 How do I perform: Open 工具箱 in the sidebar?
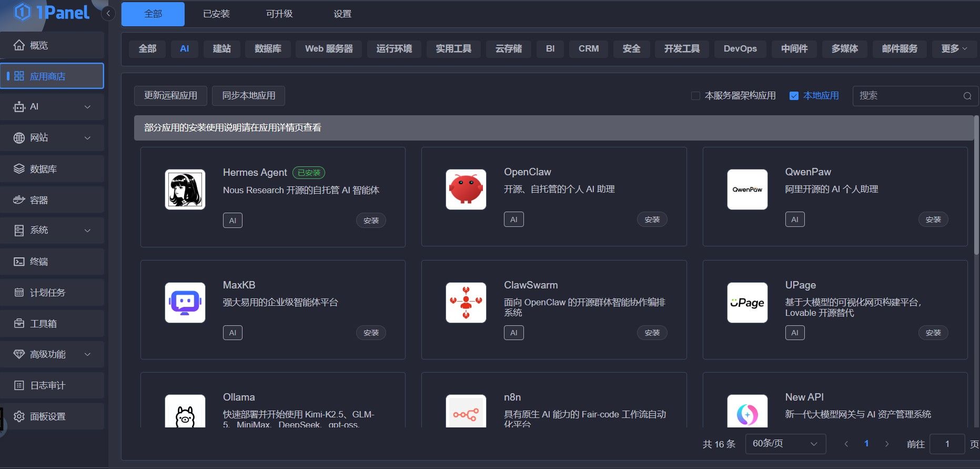pos(52,324)
